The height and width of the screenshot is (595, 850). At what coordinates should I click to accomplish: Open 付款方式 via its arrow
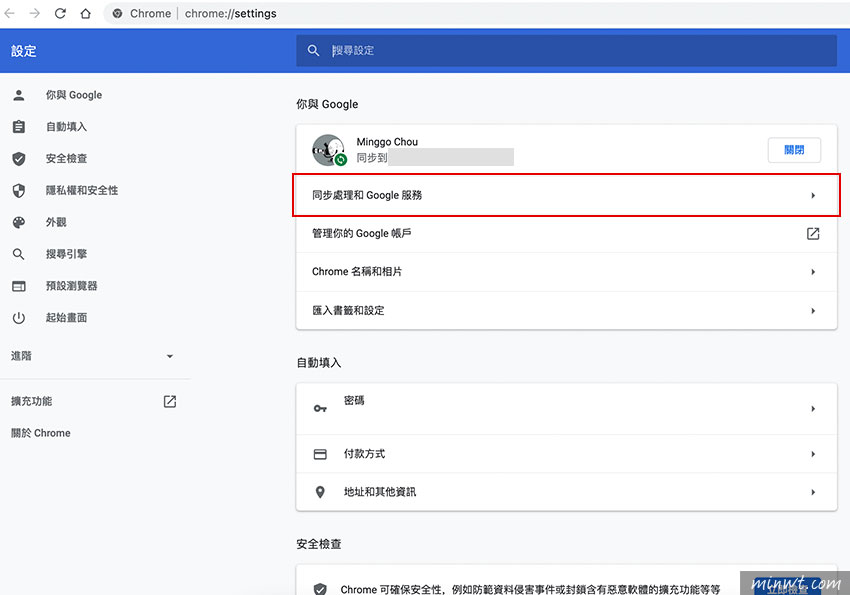pos(813,454)
